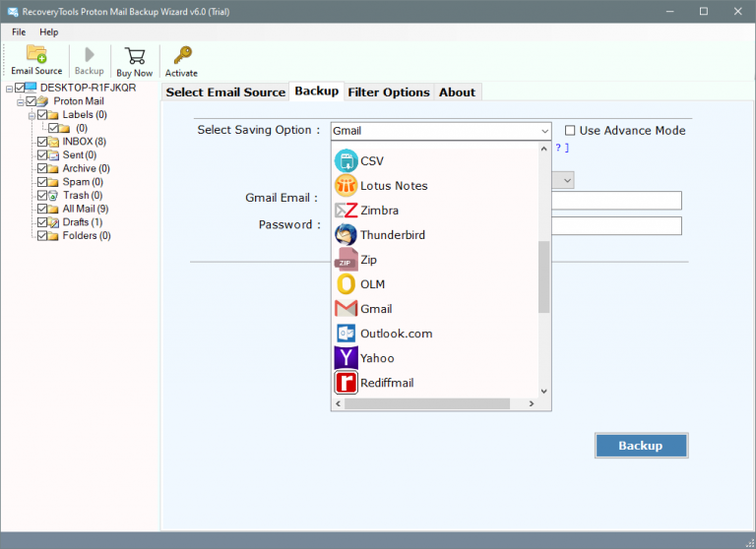Collapse the DESKTOP-R1FJKQR tree node
Screen dimensions: 756x549
coord(9,89)
